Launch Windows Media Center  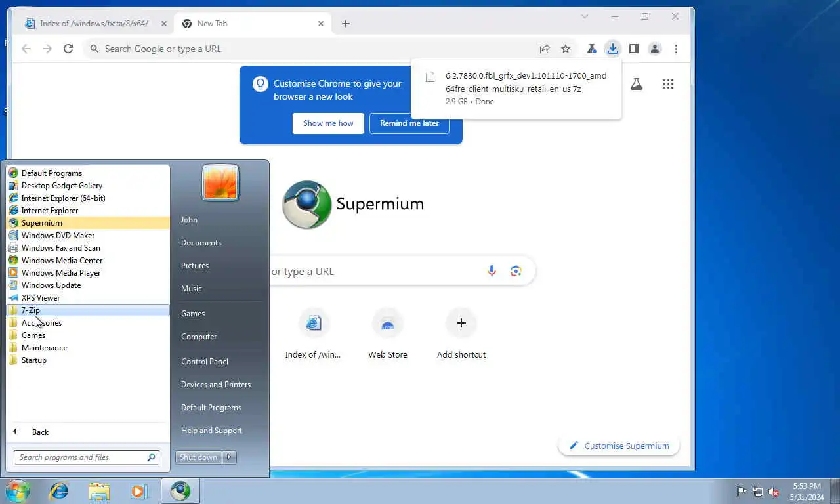[x=88, y=261]
